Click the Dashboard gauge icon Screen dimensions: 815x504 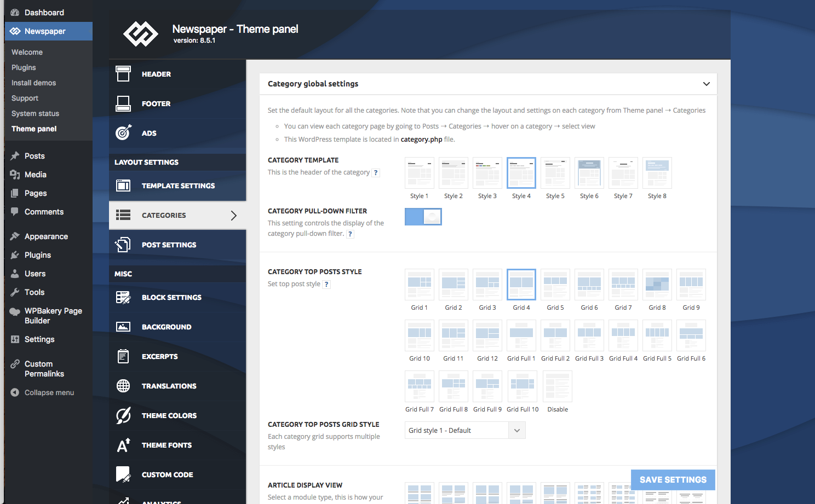click(15, 12)
